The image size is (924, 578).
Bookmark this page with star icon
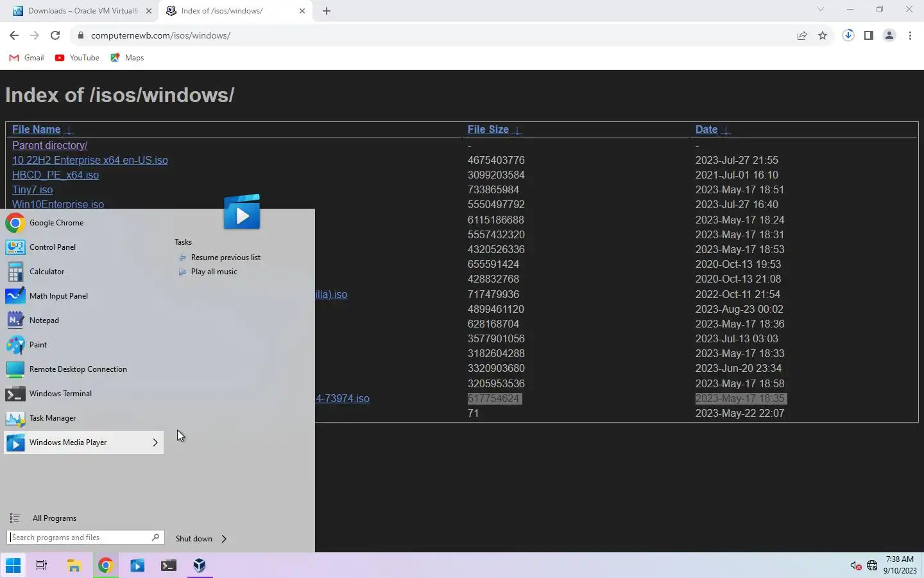pos(823,36)
